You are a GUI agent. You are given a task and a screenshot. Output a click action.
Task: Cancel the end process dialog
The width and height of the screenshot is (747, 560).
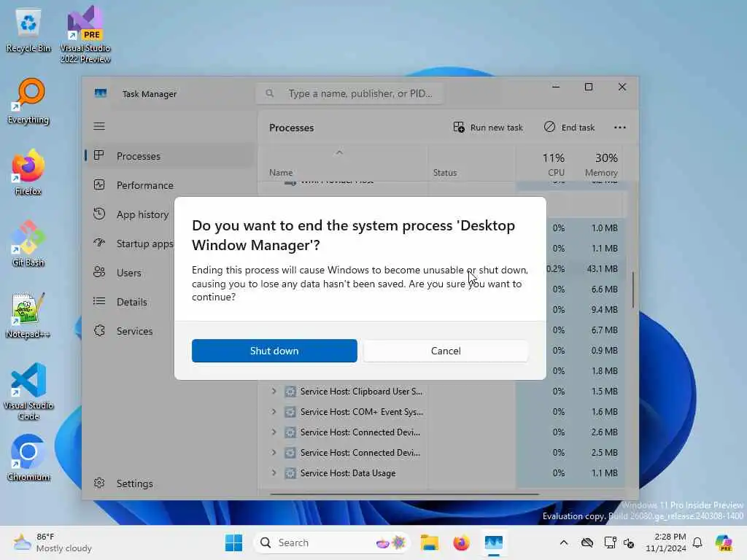[x=446, y=351]
